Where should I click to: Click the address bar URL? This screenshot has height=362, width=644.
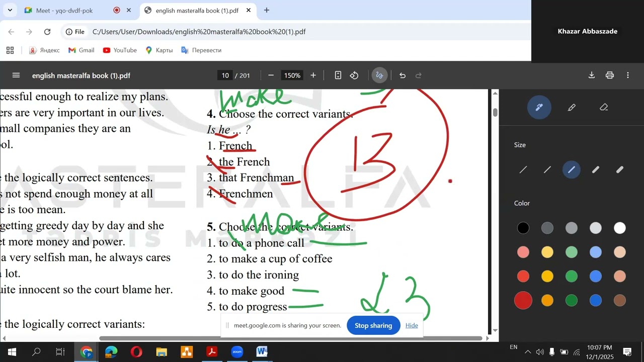coord(199,32)
